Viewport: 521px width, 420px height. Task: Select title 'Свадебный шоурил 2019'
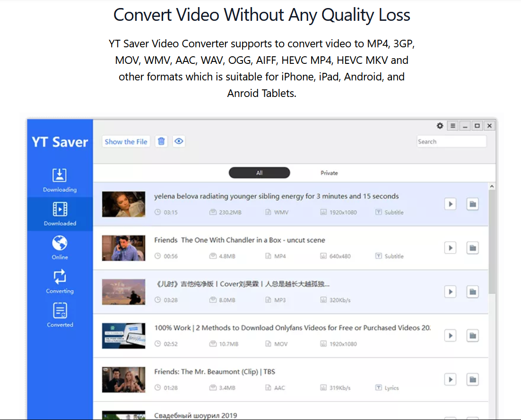point(196,415)
